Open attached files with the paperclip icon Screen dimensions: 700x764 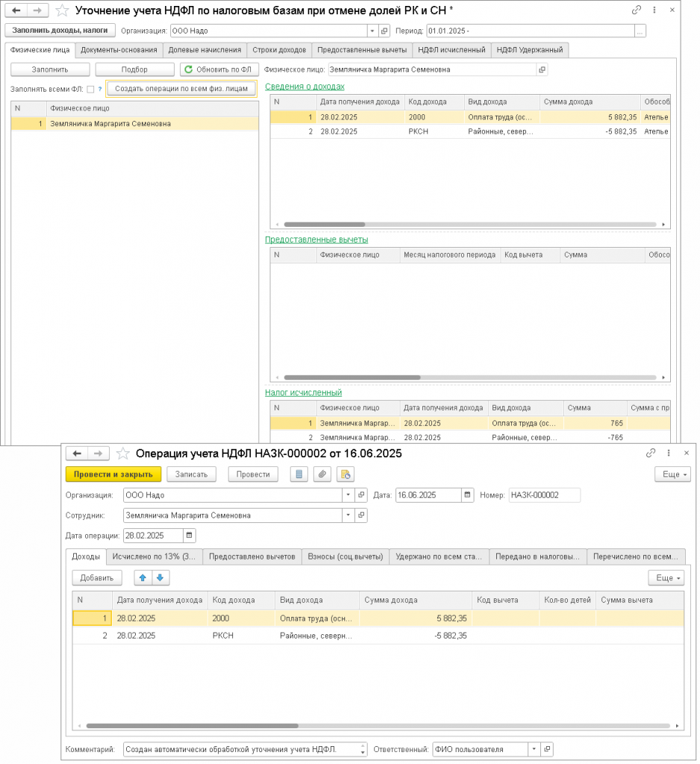(322, 474)
